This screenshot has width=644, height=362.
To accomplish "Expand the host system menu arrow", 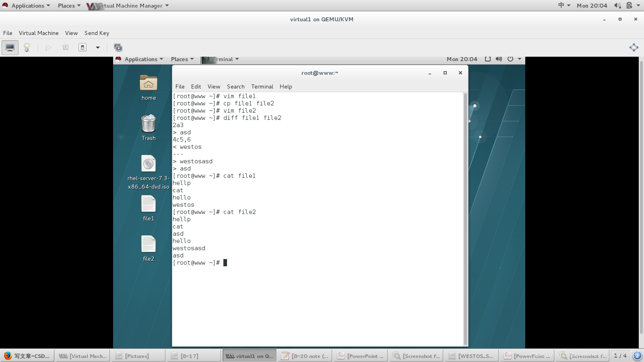I will 638,5.
